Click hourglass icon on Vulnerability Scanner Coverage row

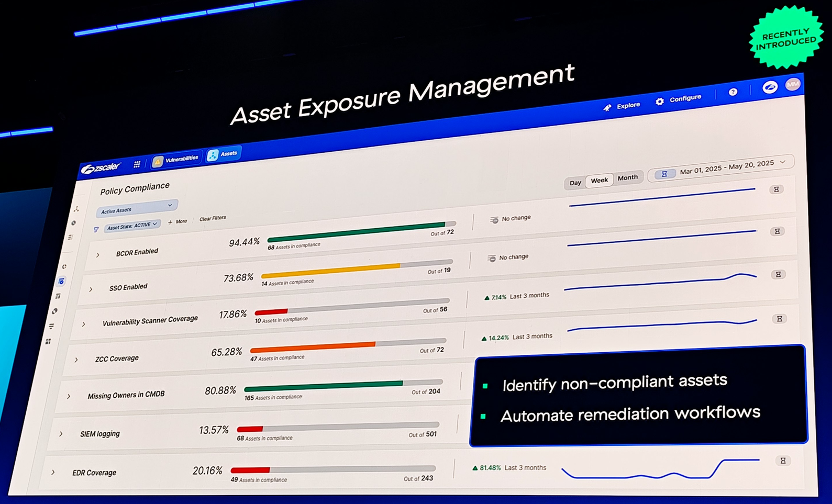779,274
